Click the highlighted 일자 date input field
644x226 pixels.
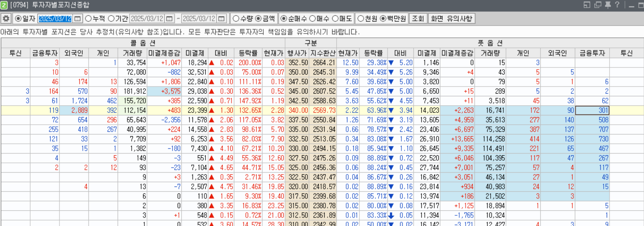(55, 19)
